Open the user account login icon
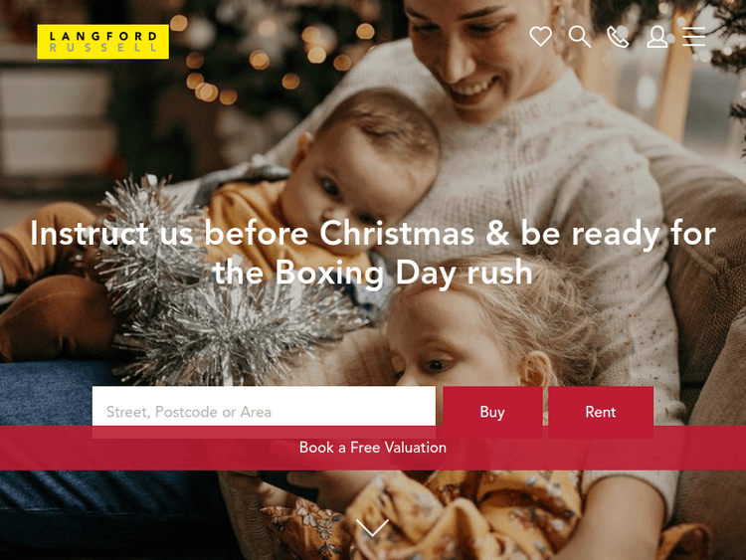 [656, 37]
